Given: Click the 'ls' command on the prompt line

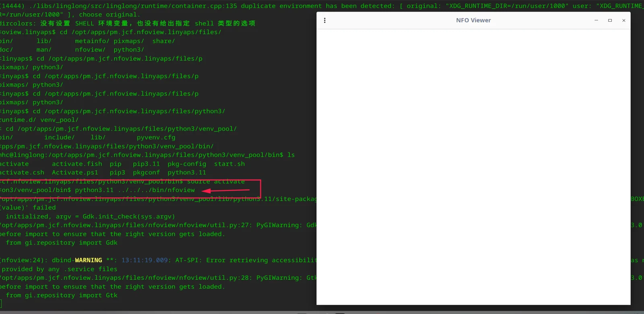Looking at the screenshot, I should pyautogui.click(x=291, y=155).
